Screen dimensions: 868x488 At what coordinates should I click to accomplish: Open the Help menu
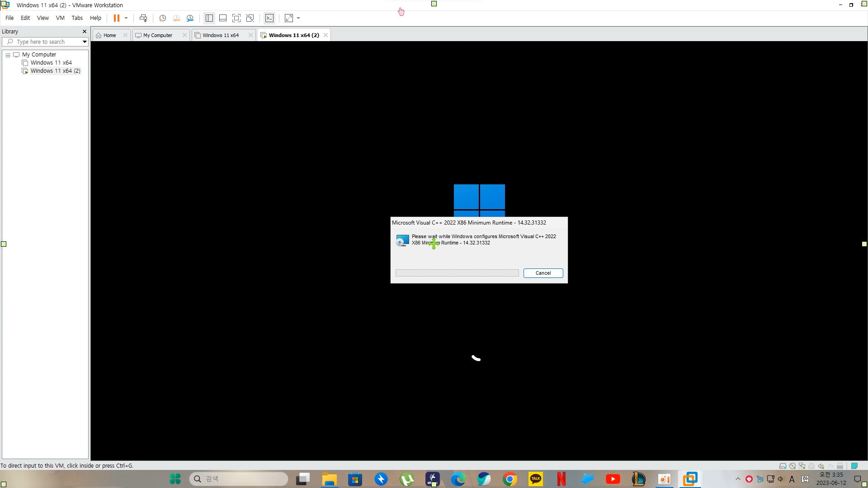click(x=95, y=18)
